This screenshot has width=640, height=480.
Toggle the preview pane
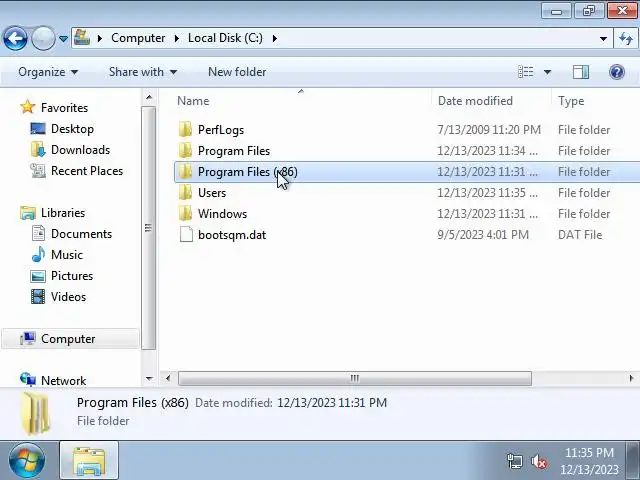581,72
